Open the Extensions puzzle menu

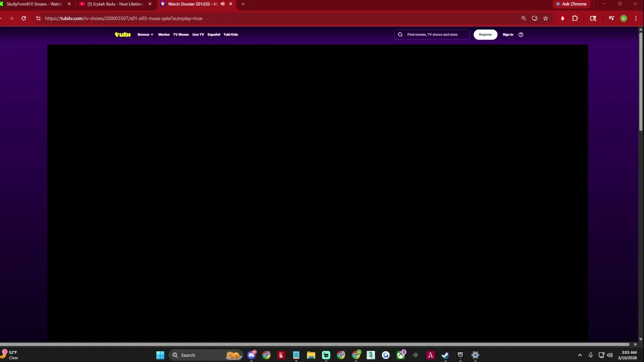click(x=575, y=19)
